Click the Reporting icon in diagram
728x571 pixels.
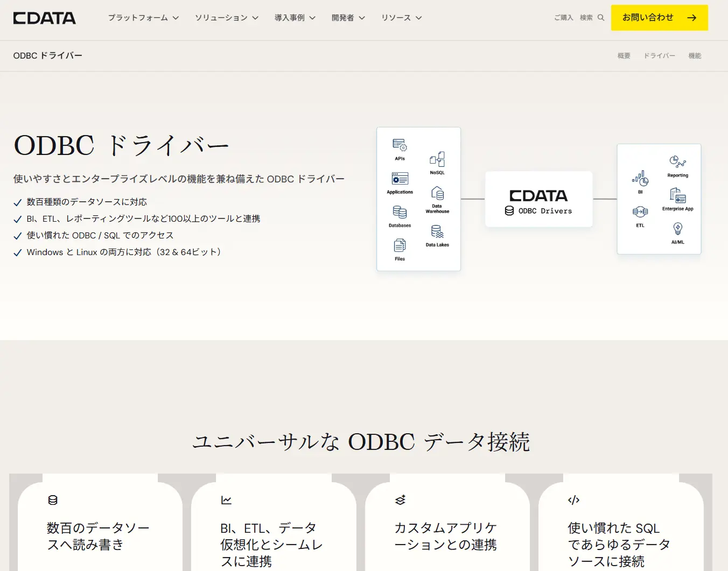[x=677, y=161]
